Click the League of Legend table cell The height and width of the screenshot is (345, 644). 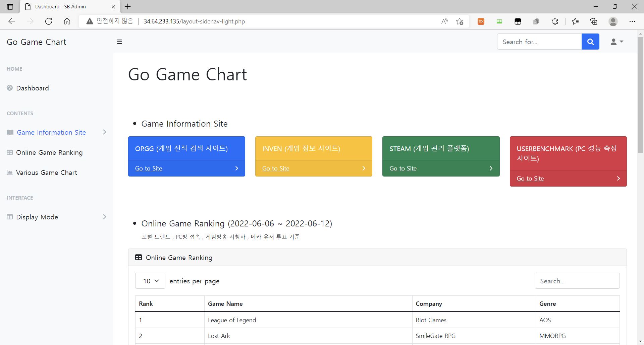308,320
